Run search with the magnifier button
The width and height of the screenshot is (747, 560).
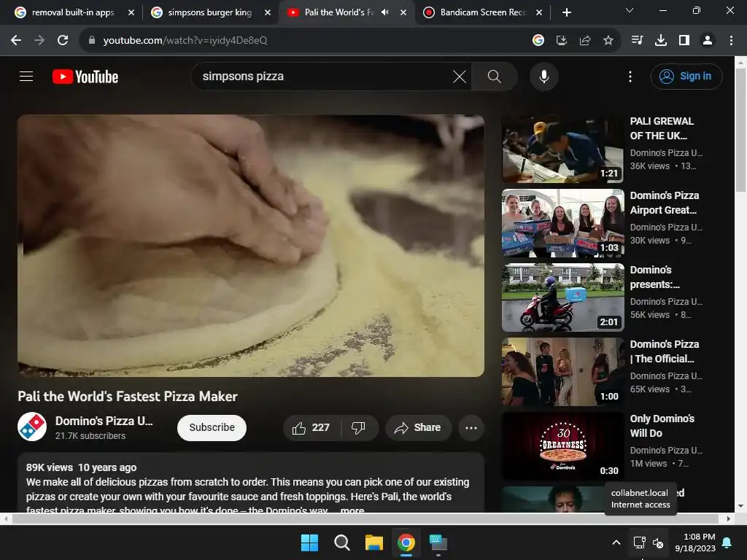pos(494,76)
